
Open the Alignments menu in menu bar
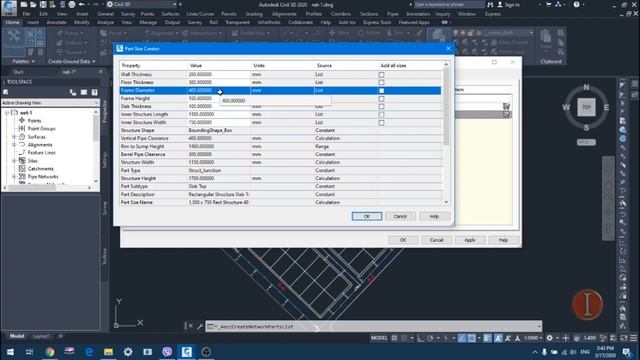pyautogui.click(x=284, y=14)
